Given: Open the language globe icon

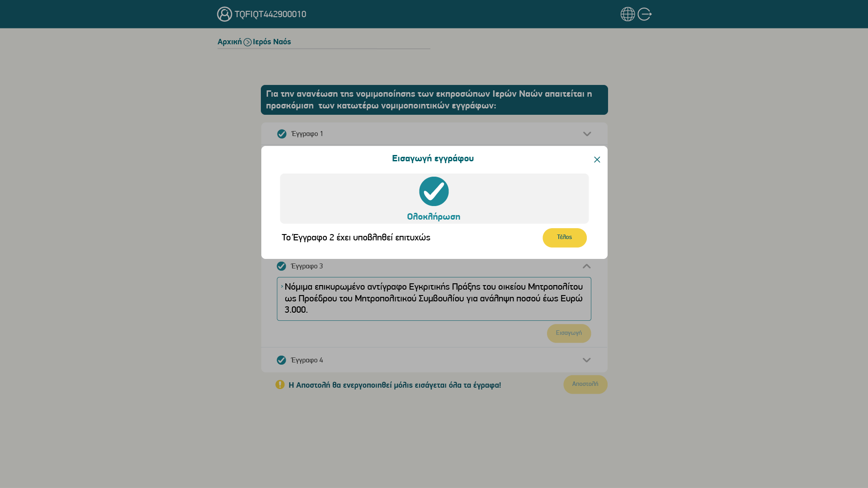Looking at the screenshot, I should click(x=627, y=14).
